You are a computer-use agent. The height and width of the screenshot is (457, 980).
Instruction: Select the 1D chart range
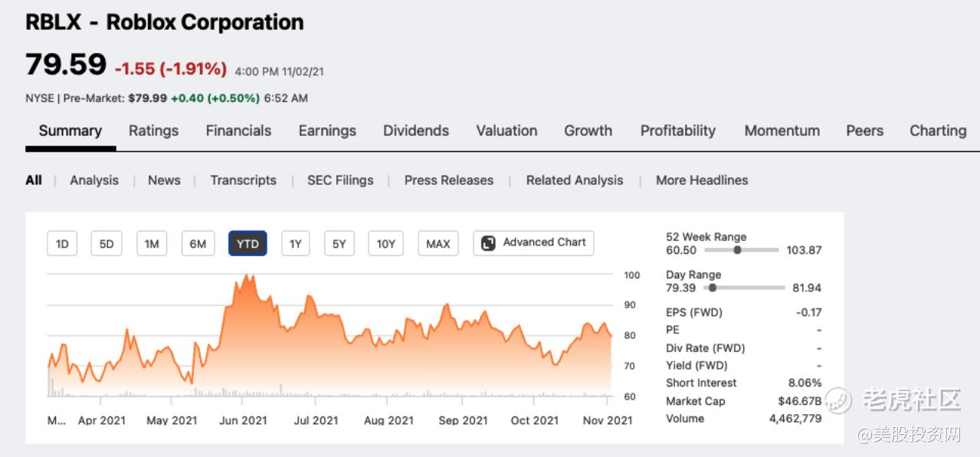62,244
